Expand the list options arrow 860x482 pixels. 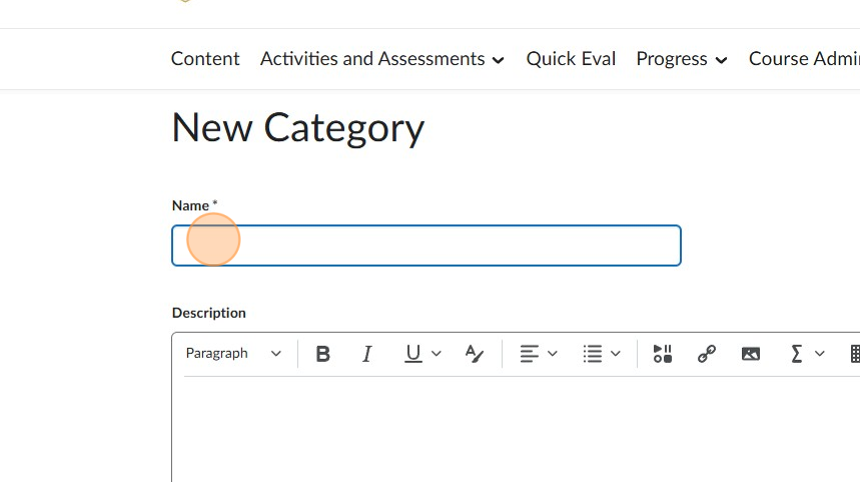(616, 354)
